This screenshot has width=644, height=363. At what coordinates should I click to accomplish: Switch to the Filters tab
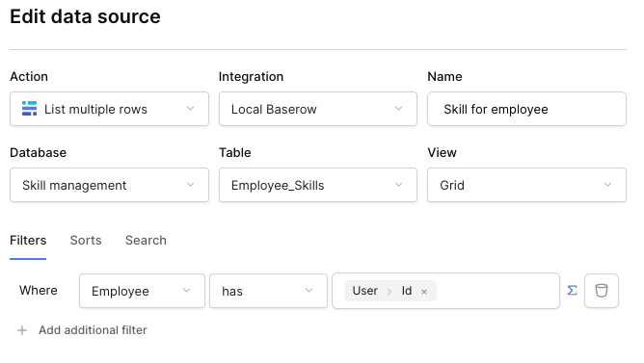28,241
